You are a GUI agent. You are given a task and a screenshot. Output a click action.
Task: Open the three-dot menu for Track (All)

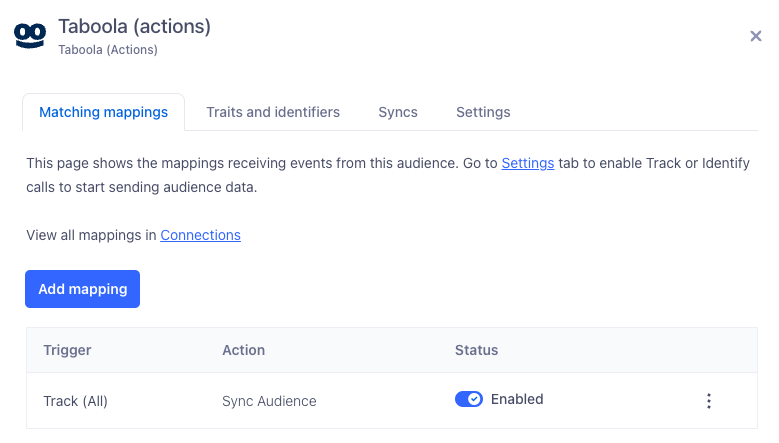point(709,401)
